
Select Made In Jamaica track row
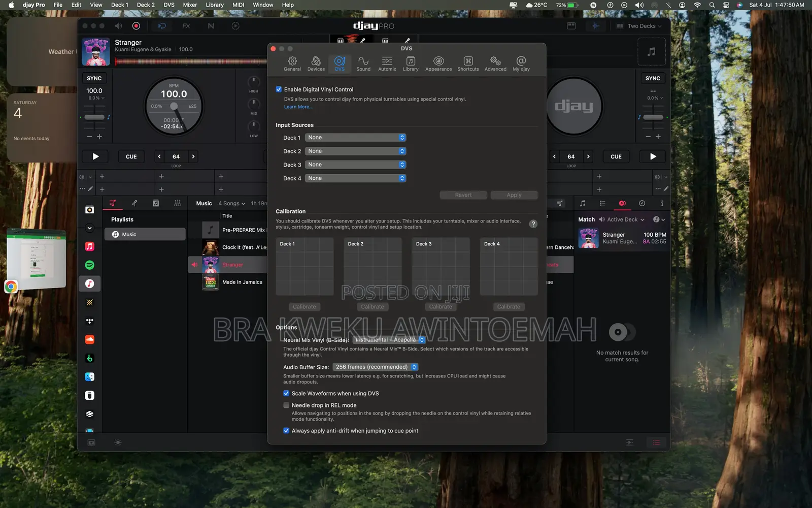228,282
